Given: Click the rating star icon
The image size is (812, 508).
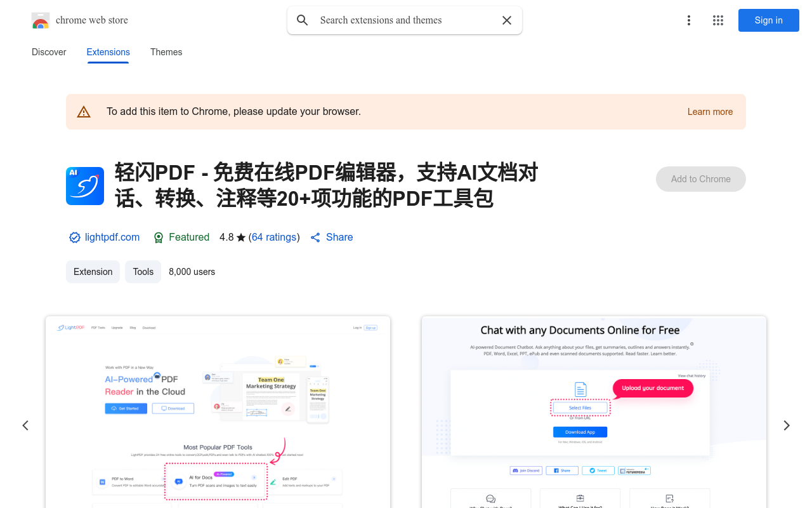Looking at the screenshot, I should [241, 237].
